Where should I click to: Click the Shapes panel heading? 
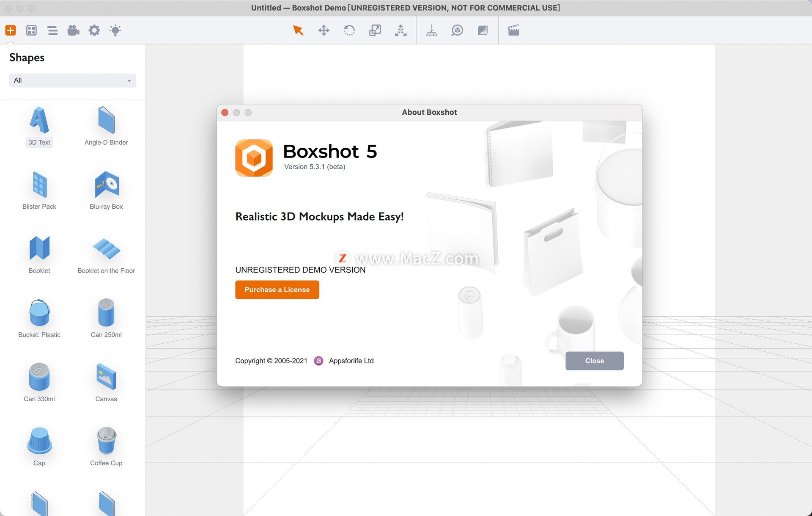pyautogui.click(x=27, y=58)
